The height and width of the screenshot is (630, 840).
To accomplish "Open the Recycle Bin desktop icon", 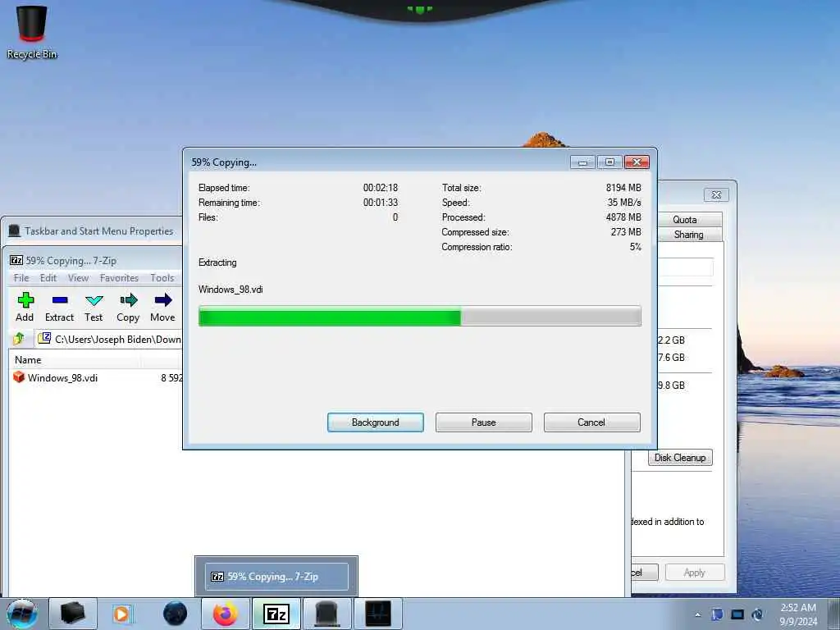I will click(x=32, y=31).
